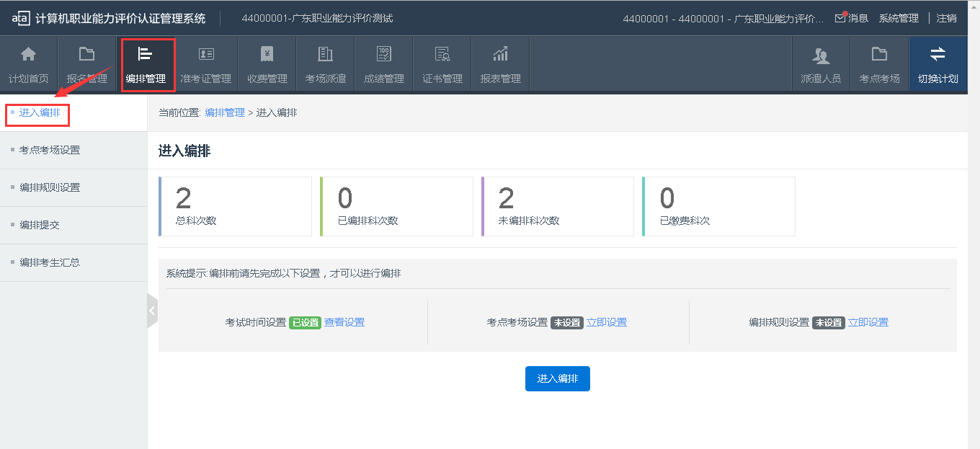Open 证书管理 certificate icon
The height and width of the screenshot is (449, 980).
click(442, 54)
